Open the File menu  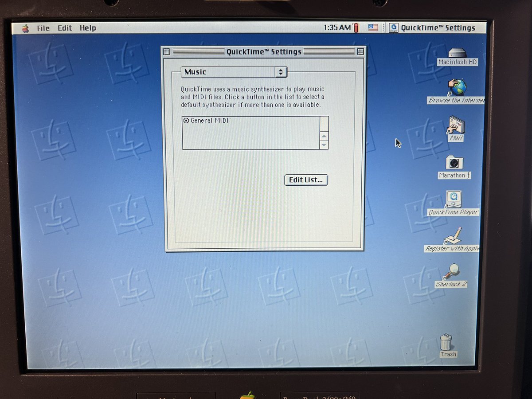43,28
